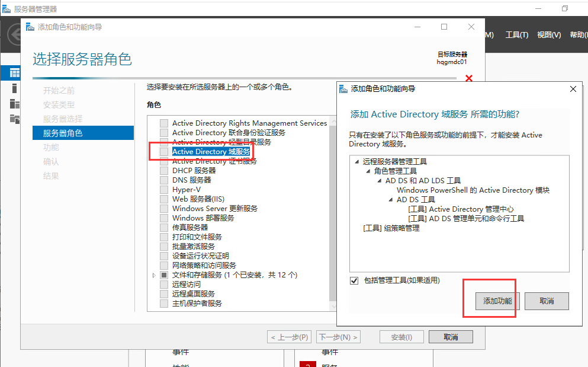Go to 服务器选择 wizard step
588x367 pixels.
63,119
